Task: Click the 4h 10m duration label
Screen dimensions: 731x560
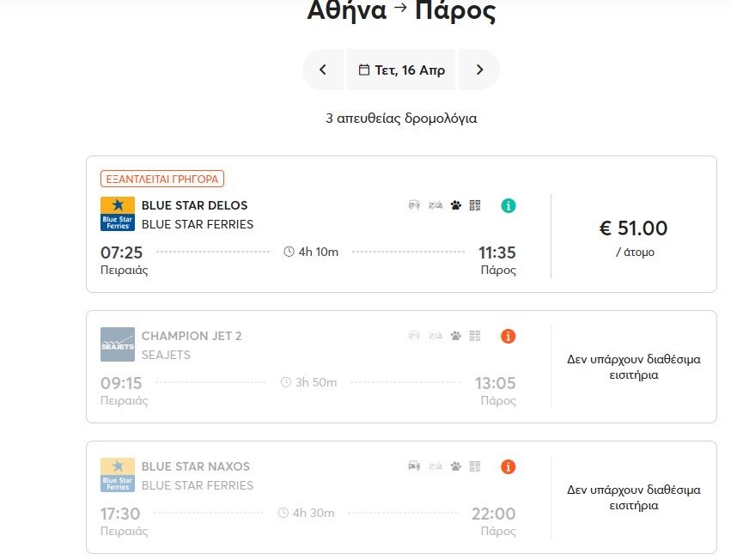Action: tap(319, 252)
